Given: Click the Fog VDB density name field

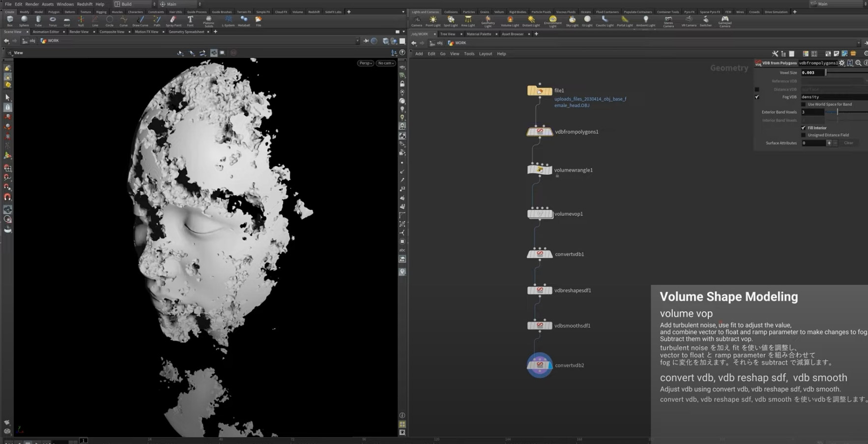Looking at the screenshot, I should tap(834, 97).
